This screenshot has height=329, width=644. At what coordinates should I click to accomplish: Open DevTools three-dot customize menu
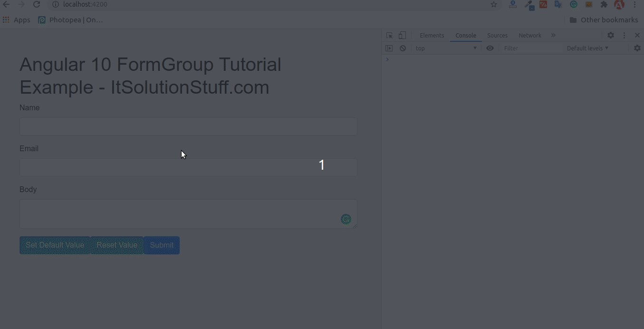pos(625,36)
